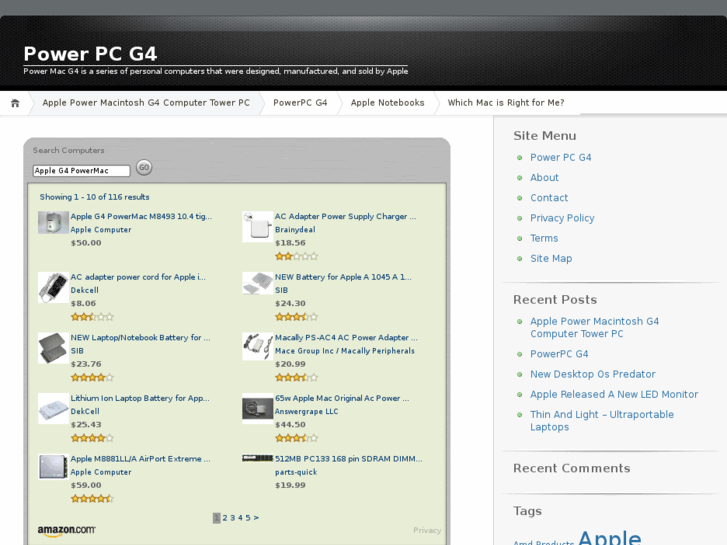Click Mace Group Inc / Macally Peripherals seller
This screenshot has height=545, width=727.
[x=344, y=351]
